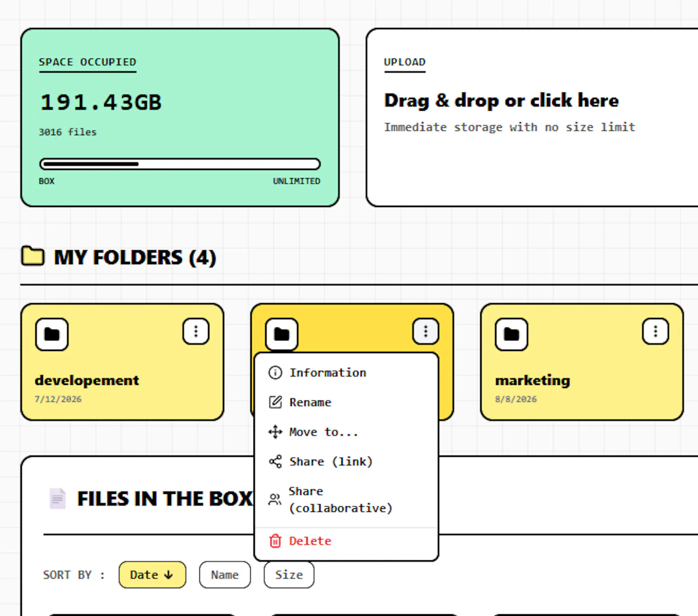Open the marketing folder's three-dot menu
Screen dimensions: 698x616
(656, 331)
